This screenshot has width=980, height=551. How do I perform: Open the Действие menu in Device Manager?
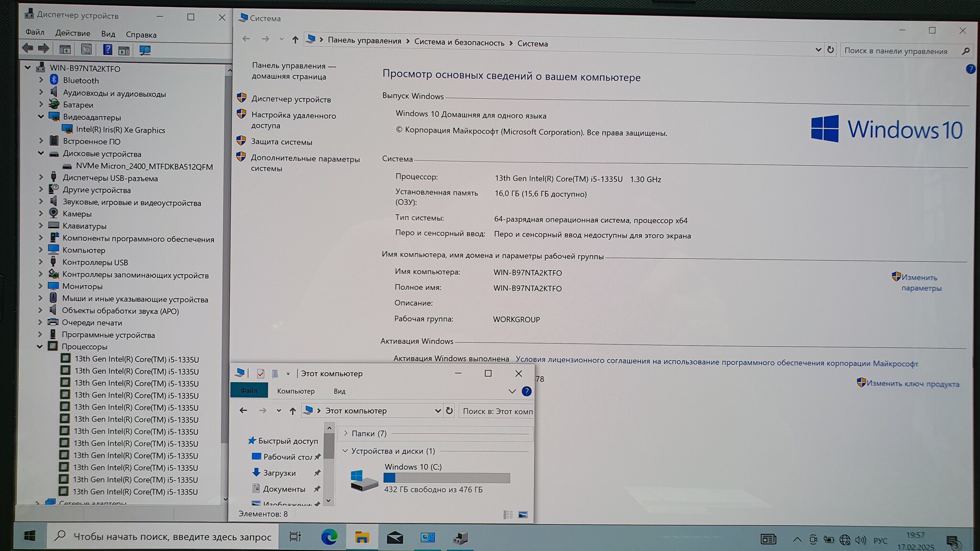click(73, 33)
